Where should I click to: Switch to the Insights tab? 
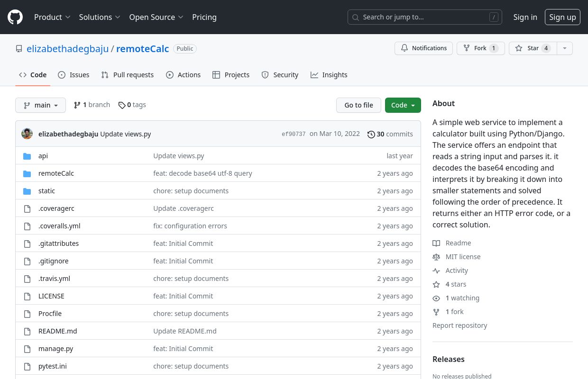[x=329, y=75]
